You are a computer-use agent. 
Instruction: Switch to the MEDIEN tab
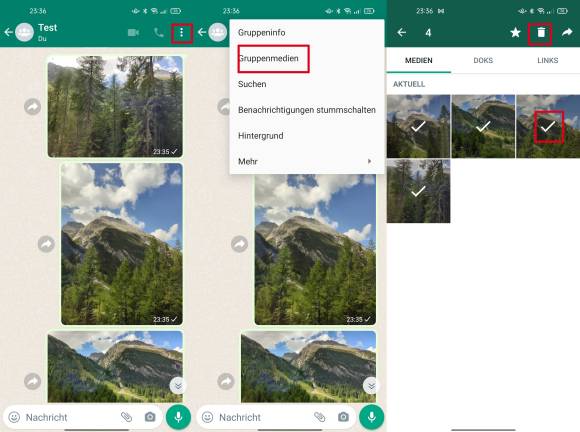tap(418, 60)
